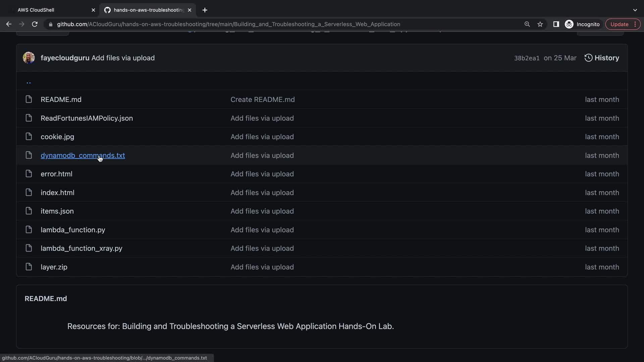
Task: Go back with the browser back arrow
Action: pyautogui.click(x=9, y=24)
